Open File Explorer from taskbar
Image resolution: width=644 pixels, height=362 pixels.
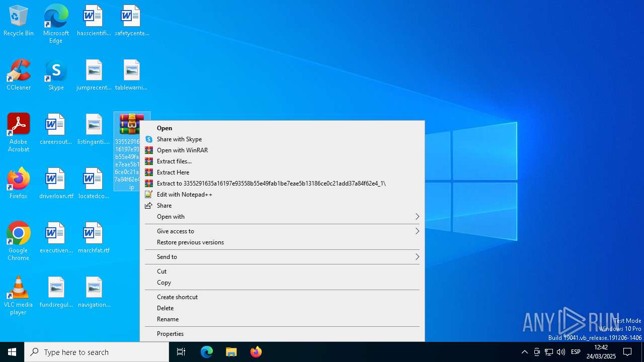pos(231,352)
